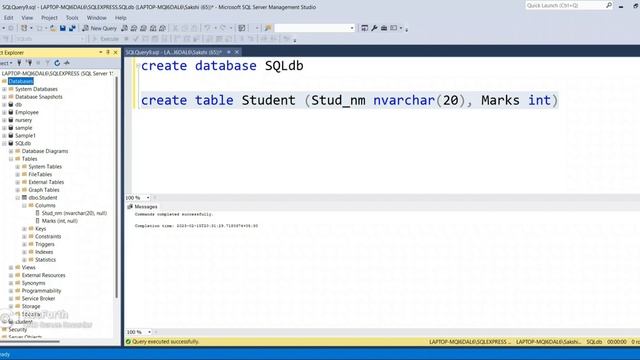
Task: Open the View menu
Action: click(x=27, y=18)
